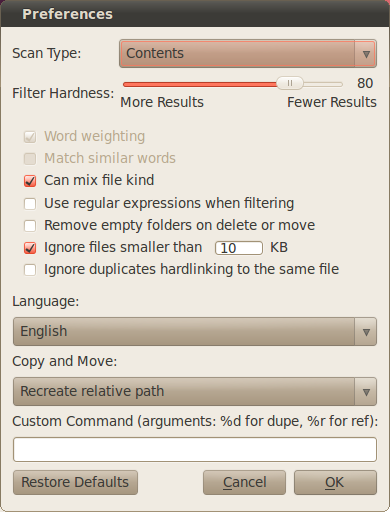The height and width of the screenshot is (512, 390).
Task: Click the Restore Defaults button
Action: click(75, 483)
